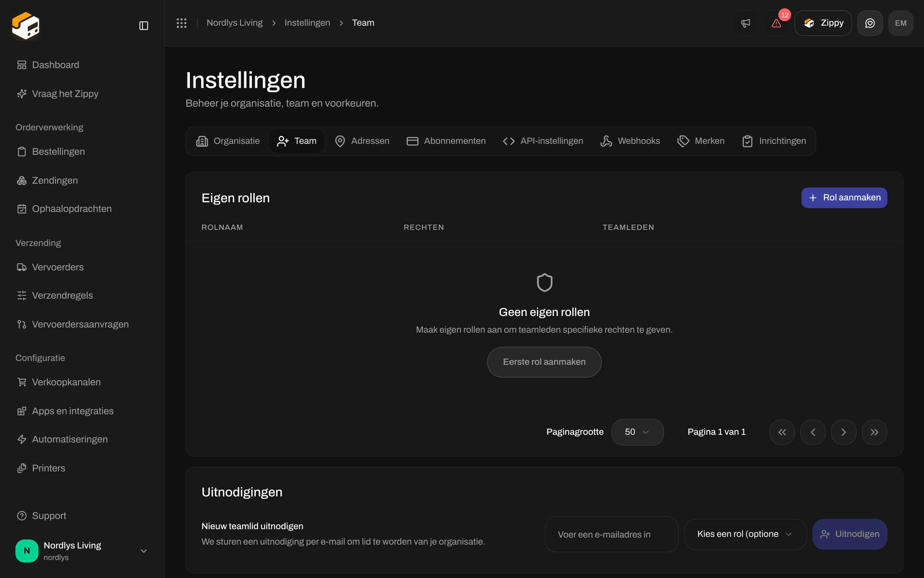924x578 pixels.
Task: Open Verkoopkanalen in the sidebar
Action: tap(82, 382)
